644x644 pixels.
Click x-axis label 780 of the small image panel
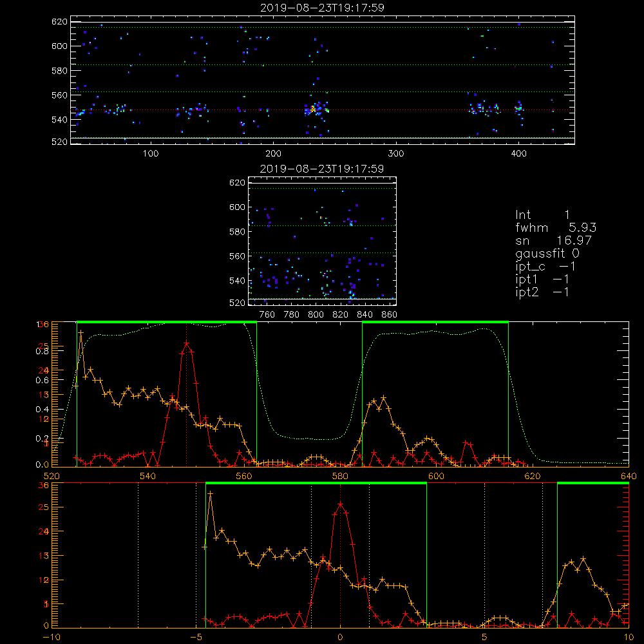(x=291, y=314)
